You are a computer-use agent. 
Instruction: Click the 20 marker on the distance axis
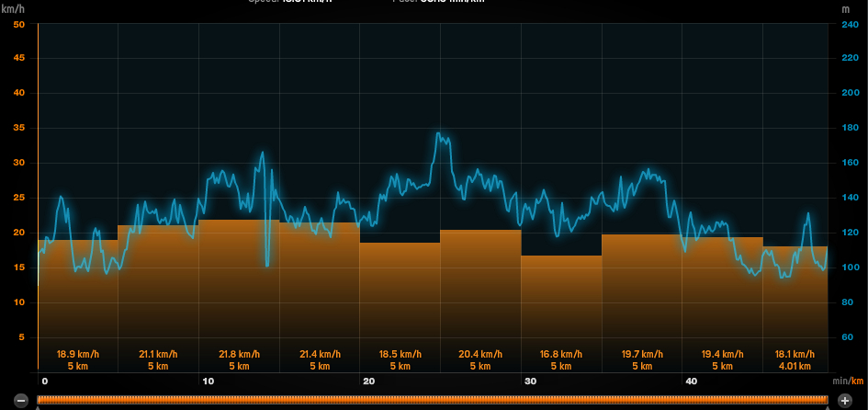(x=367, y=381)
